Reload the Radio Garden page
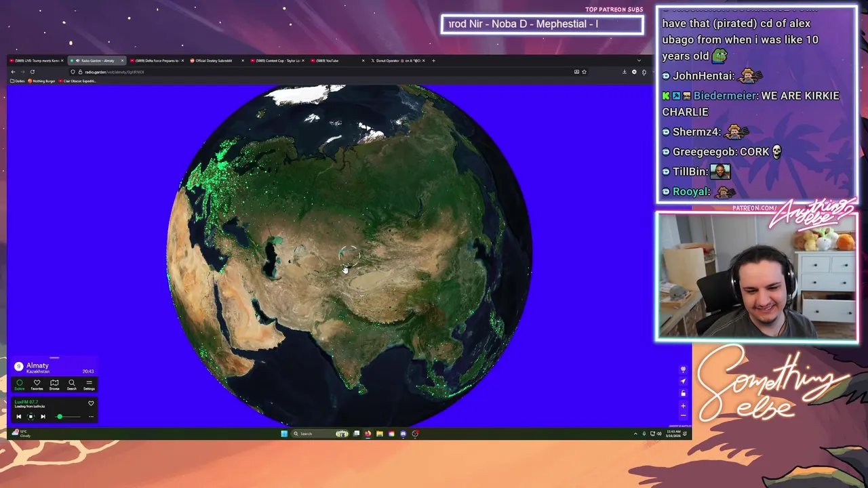This screenshot has height=488, width=868. coord(32,72)
